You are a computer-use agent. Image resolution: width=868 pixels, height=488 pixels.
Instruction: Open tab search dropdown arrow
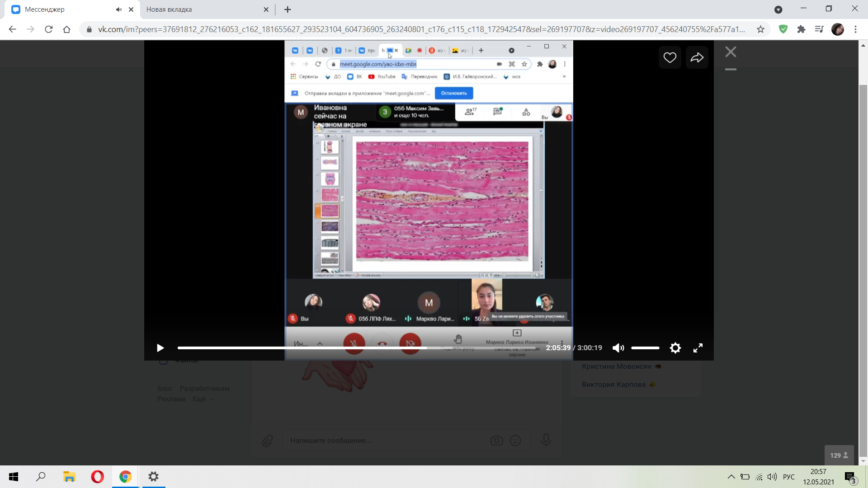click(778, 9)
